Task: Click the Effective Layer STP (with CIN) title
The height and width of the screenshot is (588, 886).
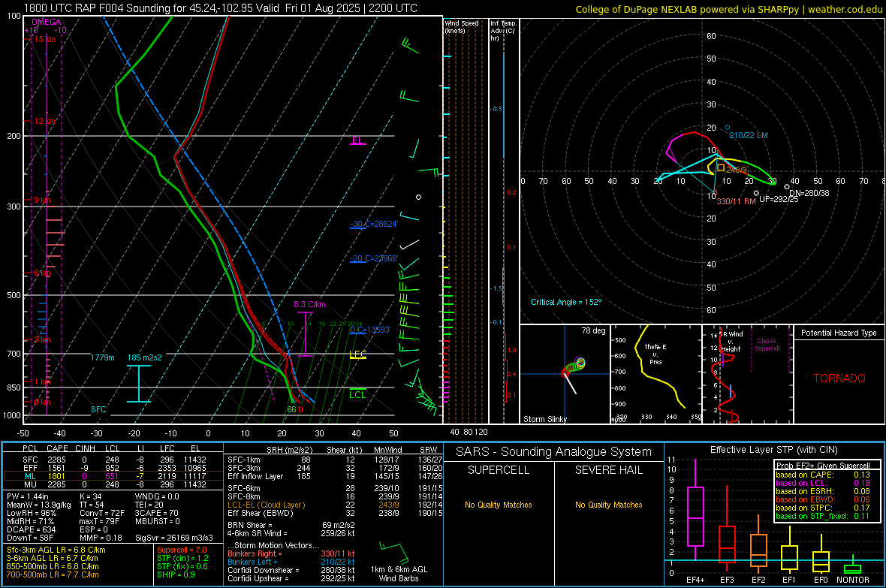Action: (x=773, y=450)
